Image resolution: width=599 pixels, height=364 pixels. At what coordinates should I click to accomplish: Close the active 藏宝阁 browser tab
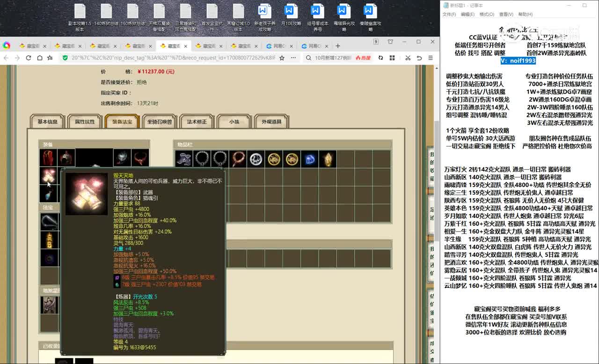(186, 46)
